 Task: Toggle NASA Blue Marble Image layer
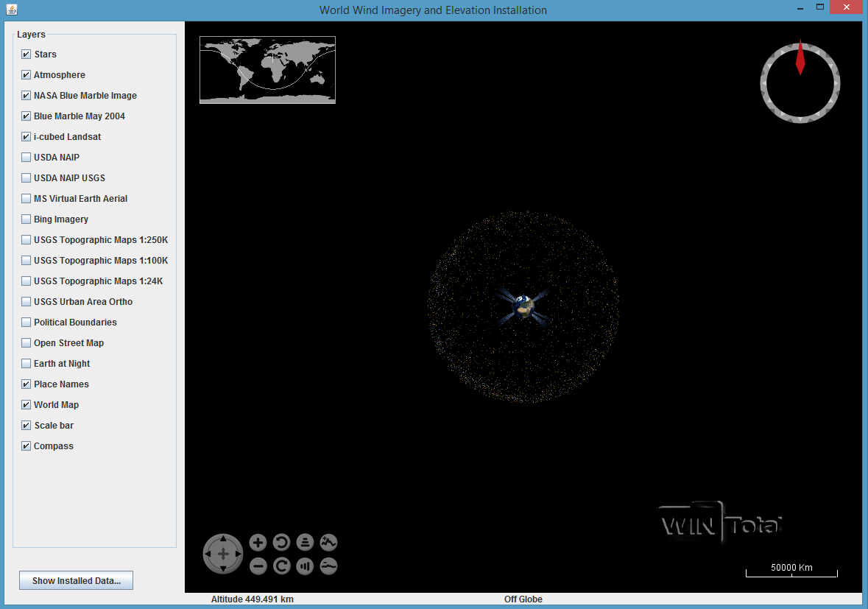tap(26, 95)
